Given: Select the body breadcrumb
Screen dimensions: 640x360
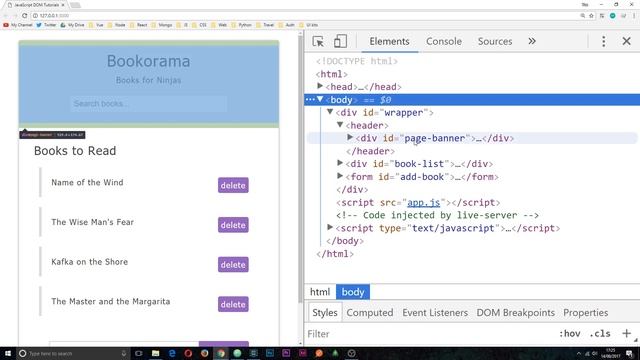Looking at the screenshot, I should [x=353, y=292].
